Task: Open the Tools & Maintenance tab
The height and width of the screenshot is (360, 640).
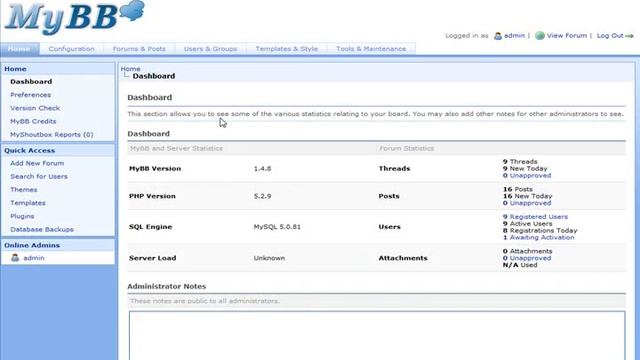Action: click(371, 49)
